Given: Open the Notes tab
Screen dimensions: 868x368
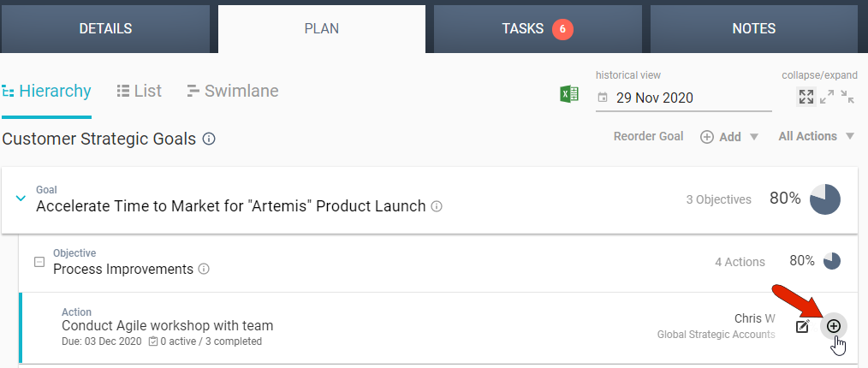Looking at the screenshot, I should click(x=753, y=28).
